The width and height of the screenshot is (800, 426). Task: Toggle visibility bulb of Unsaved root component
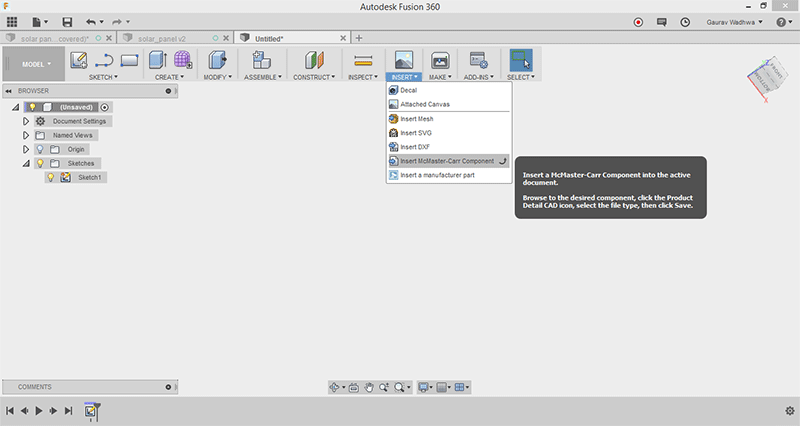click(x=33, y=107)
